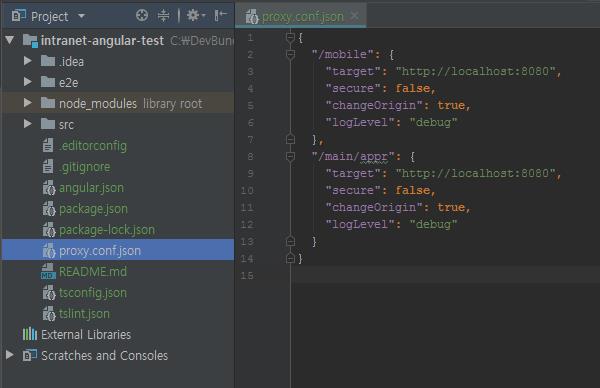
Task: Fold the "/mobile" block at line 2
Action: tap(290, 55)
